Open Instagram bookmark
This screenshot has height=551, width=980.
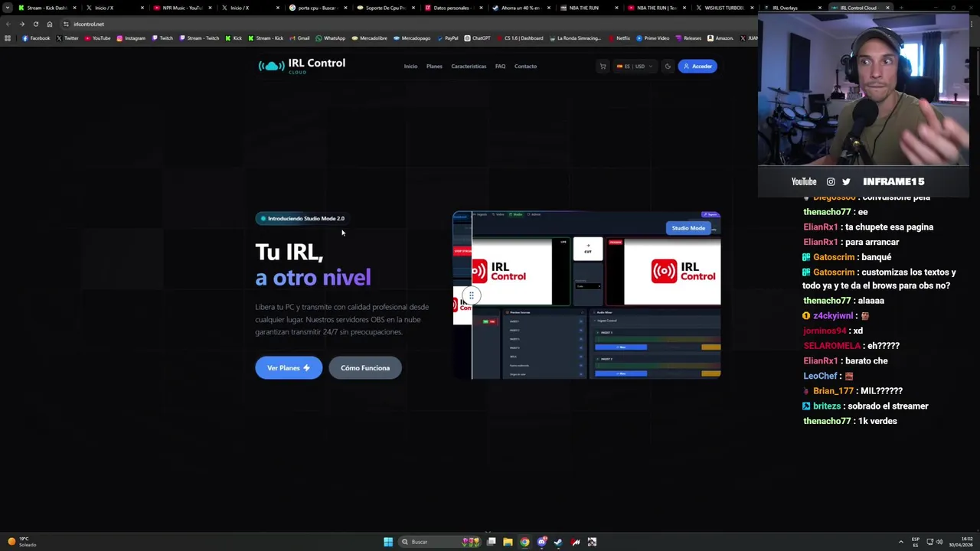[x=131, y=38]
